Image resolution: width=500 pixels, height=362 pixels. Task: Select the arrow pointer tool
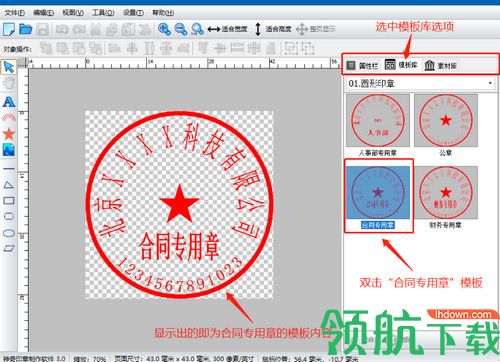(9, 67)
